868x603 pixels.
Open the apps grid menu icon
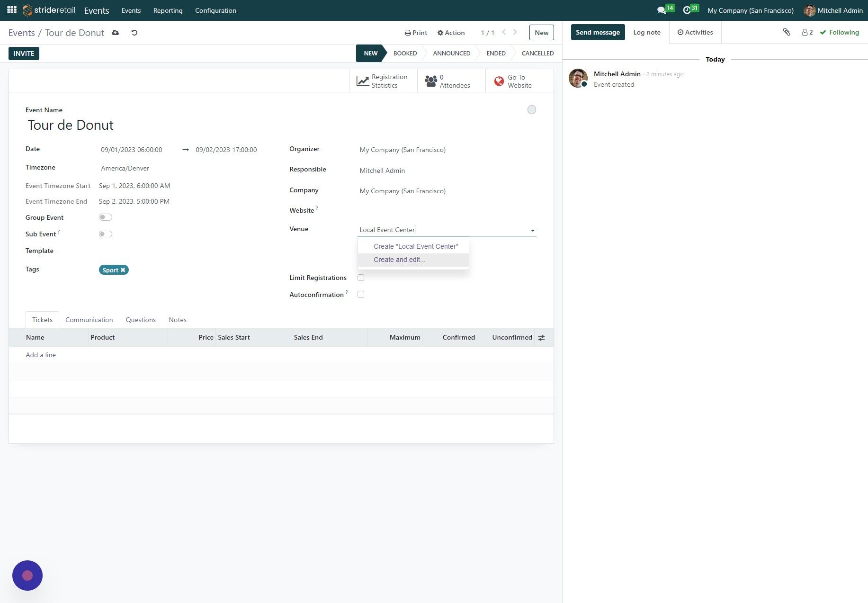(12, 10)
